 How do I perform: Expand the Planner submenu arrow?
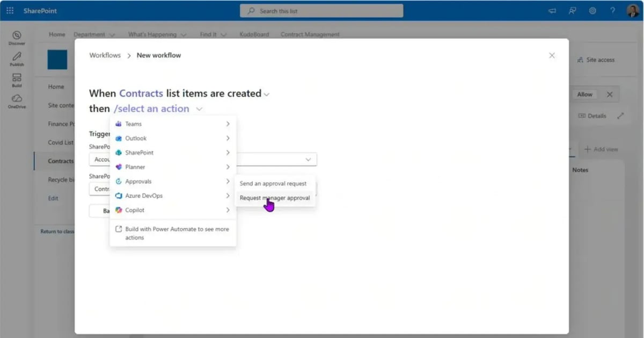pyautogui.click(x=228, y=167)
